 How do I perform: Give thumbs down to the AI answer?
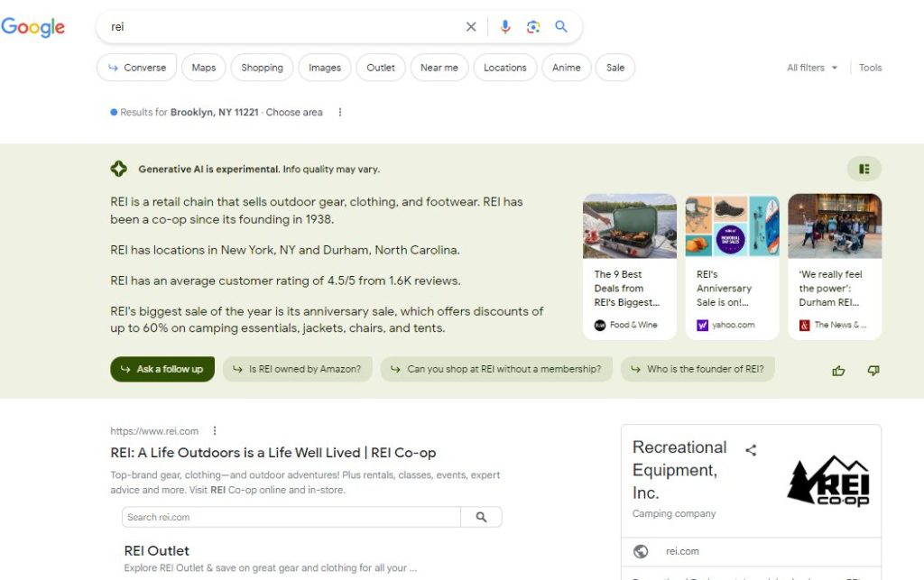[873, 370]
